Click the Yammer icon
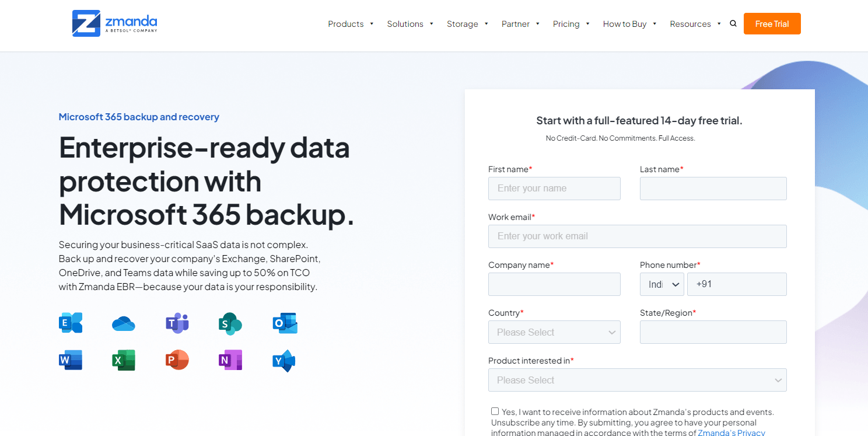 coord(284,361)
